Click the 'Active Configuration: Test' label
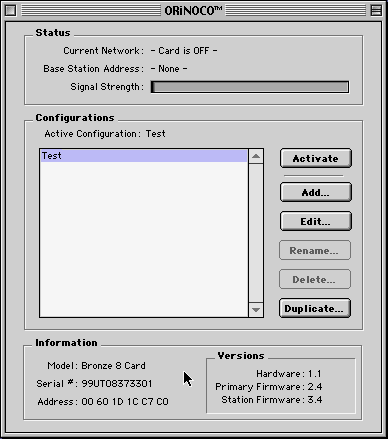Viewport: 388px width, 439px height. [x=105, y=134]
